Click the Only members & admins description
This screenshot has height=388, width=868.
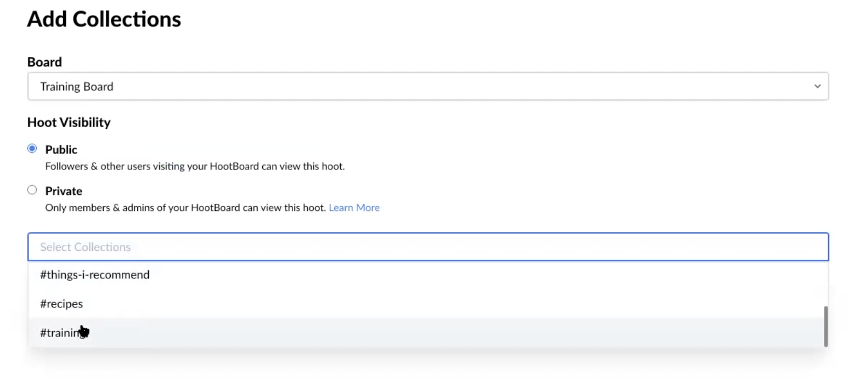click(x=185, y=208)
